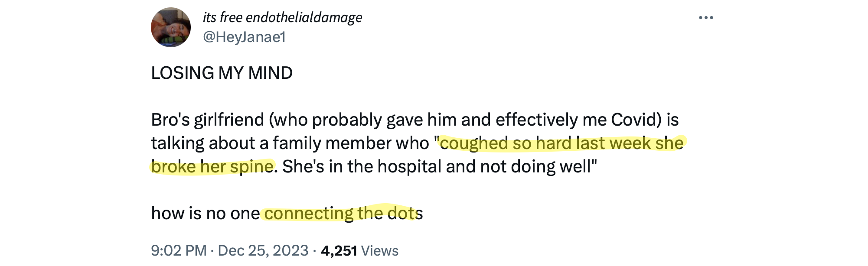Click the "Bro's girlfriend" text
The image size is (868, 266).
click(207, 120)
